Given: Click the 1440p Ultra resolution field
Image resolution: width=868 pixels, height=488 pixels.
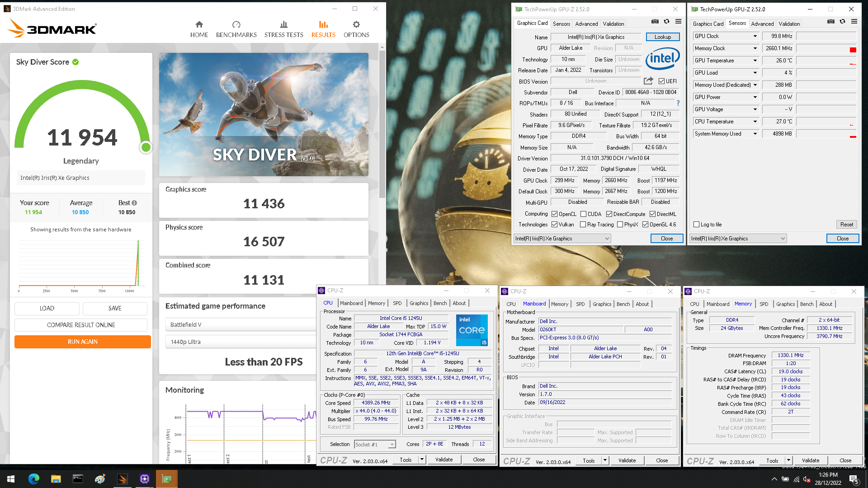Looking at the screenshot, I should (241, 342).
